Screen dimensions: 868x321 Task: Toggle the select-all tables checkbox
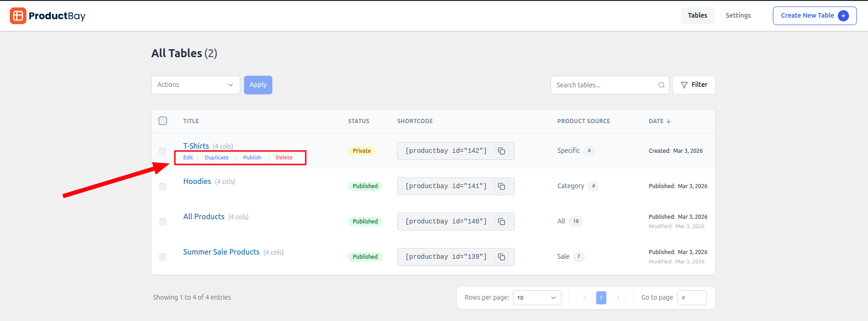[x=163, y=121]
